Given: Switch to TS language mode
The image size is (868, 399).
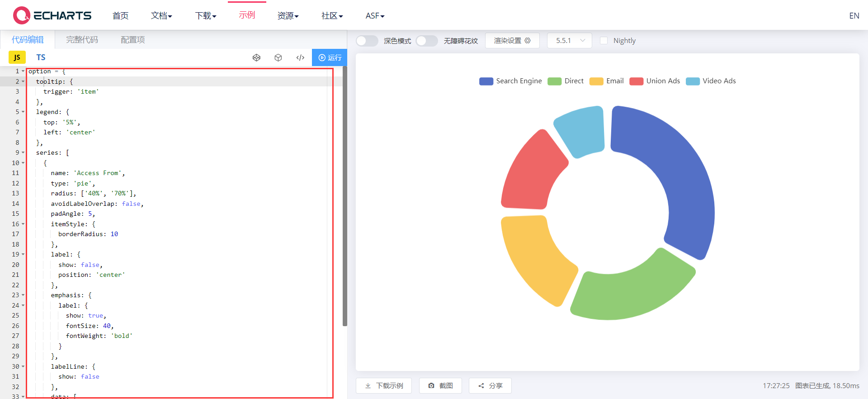Looking at the screenshot, I should point(41,57).
